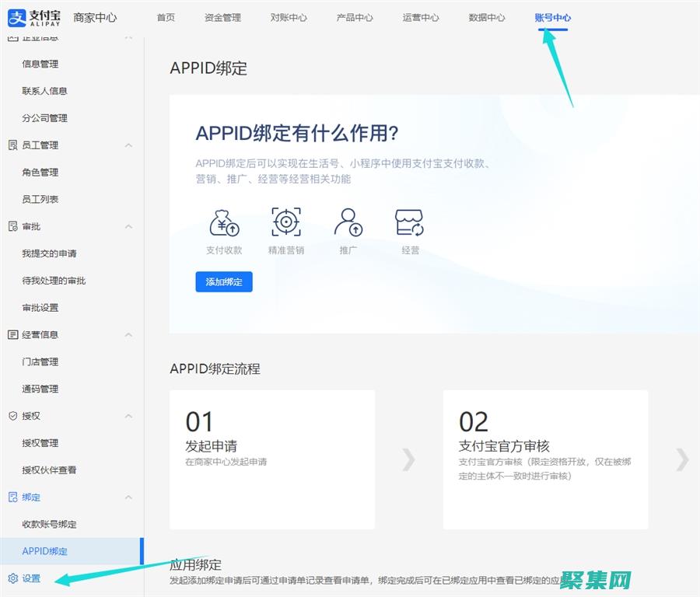The image size is (700, 597).
Task: Select the 推广 person icon in banner
Action: click(x=348, y=222)
